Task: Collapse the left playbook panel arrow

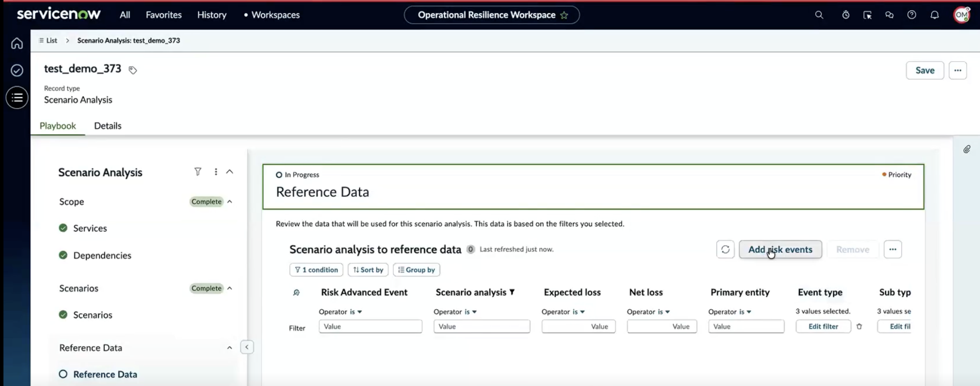Action: pos(247,347)
